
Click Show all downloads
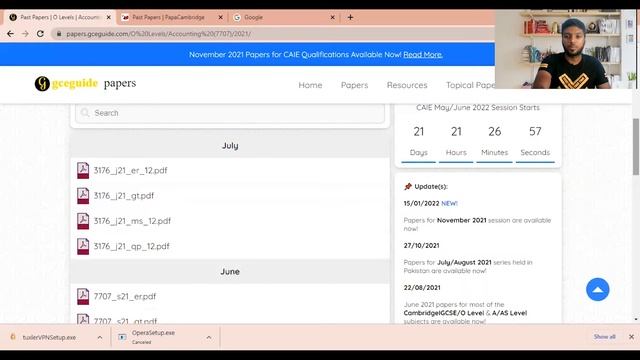[604, 337]
